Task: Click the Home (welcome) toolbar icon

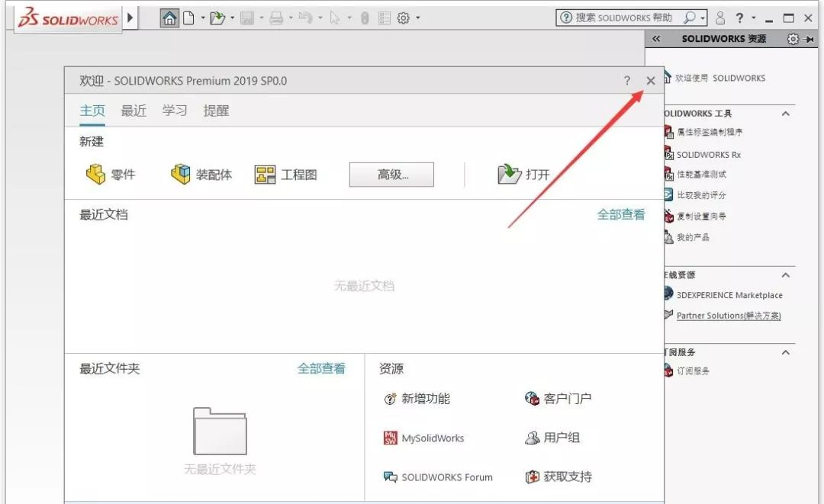Action: coord(169,18)
